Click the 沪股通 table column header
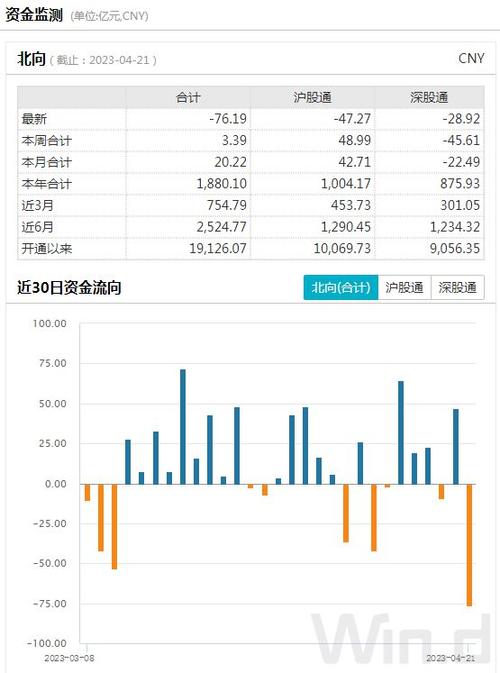500x673 pixels. point(312,97)
